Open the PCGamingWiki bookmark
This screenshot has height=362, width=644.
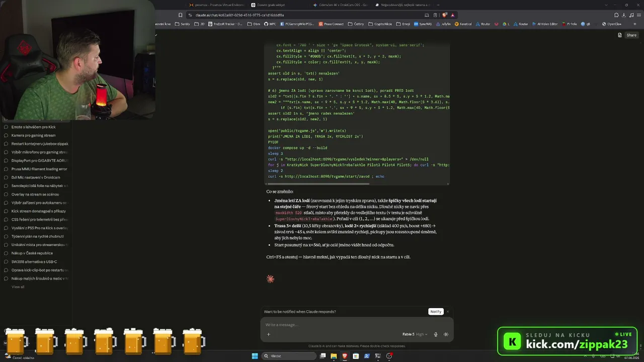coord(297,24)
